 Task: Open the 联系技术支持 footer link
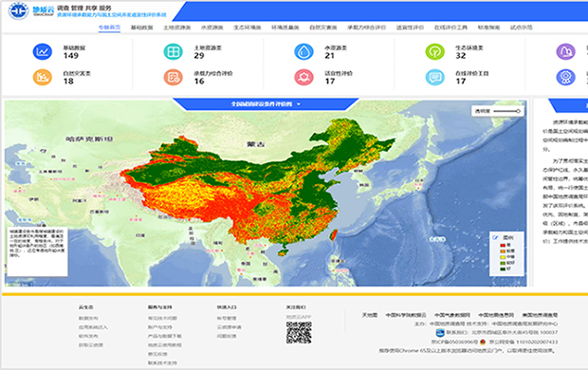coord(162,362)
